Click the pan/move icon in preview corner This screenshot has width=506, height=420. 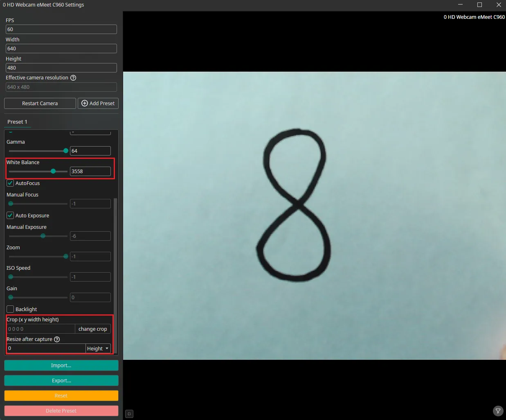[x=129, y=414]
